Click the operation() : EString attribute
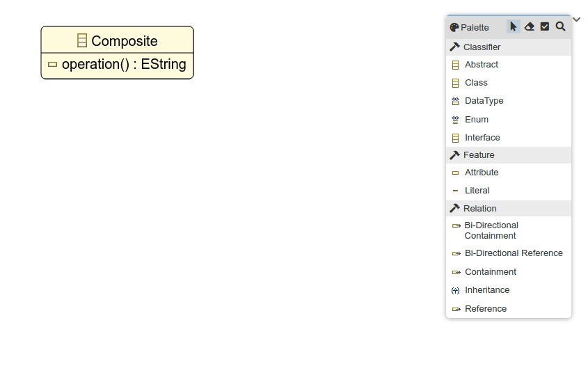 point(123,65)
